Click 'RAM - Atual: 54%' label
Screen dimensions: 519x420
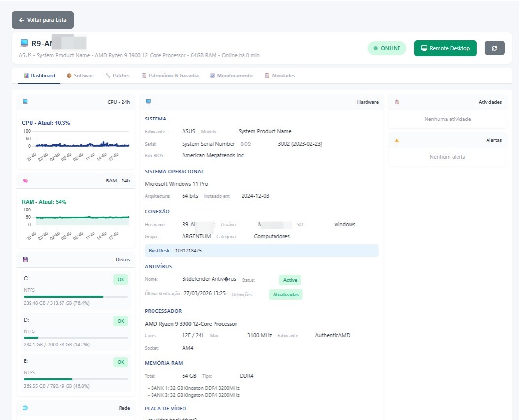pos(44,202)
